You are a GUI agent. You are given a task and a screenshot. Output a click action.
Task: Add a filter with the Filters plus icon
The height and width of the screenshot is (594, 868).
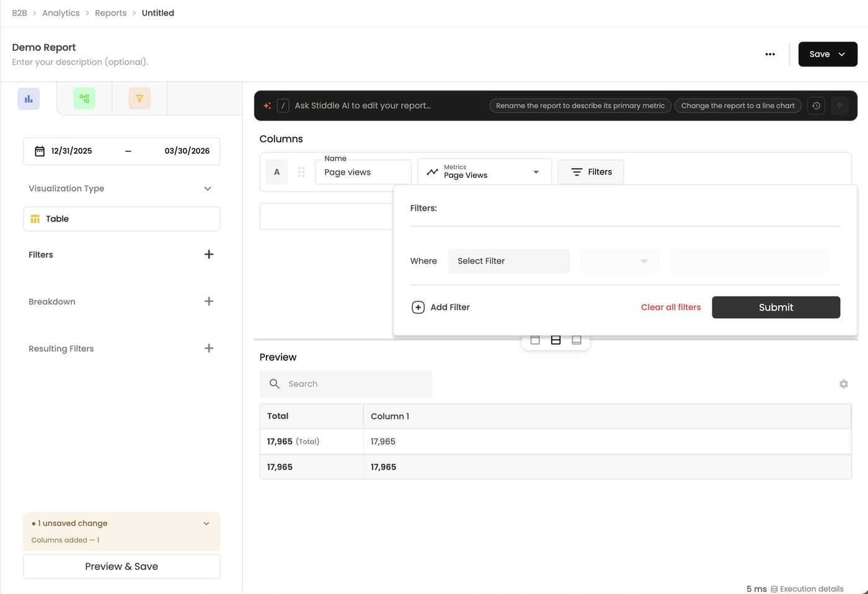pos(209,254)
